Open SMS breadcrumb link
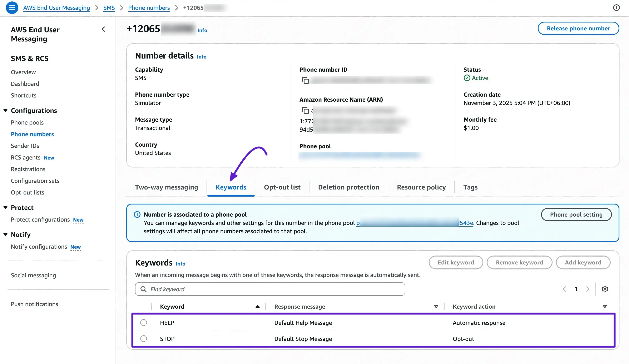This screenshot has height=364, width=629. coord(109,8)
